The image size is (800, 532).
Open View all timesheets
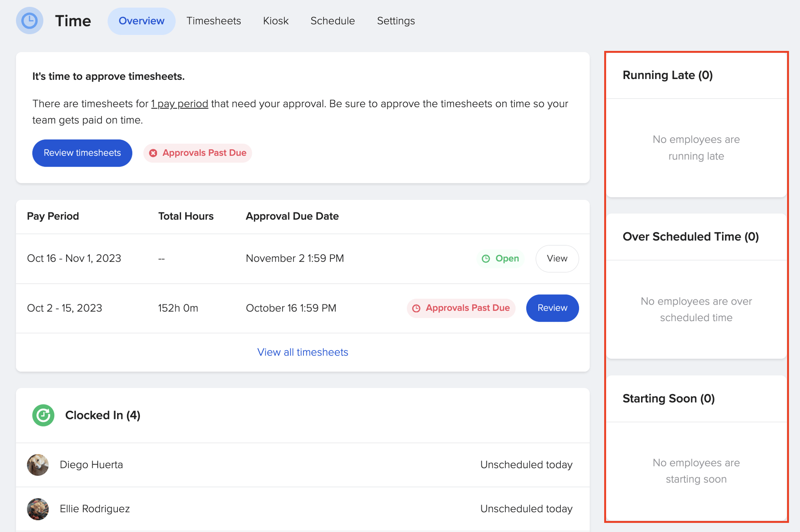(302, 352)
